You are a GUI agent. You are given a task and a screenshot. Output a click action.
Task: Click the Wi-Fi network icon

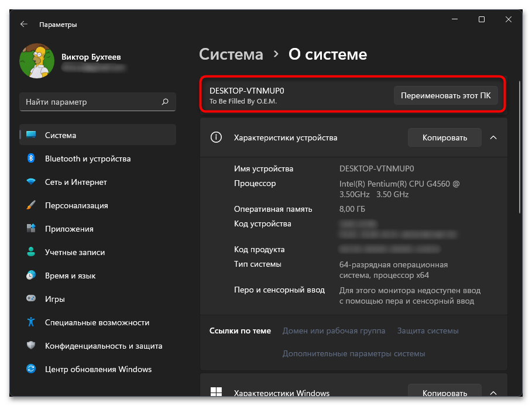[x=31, y=182]
